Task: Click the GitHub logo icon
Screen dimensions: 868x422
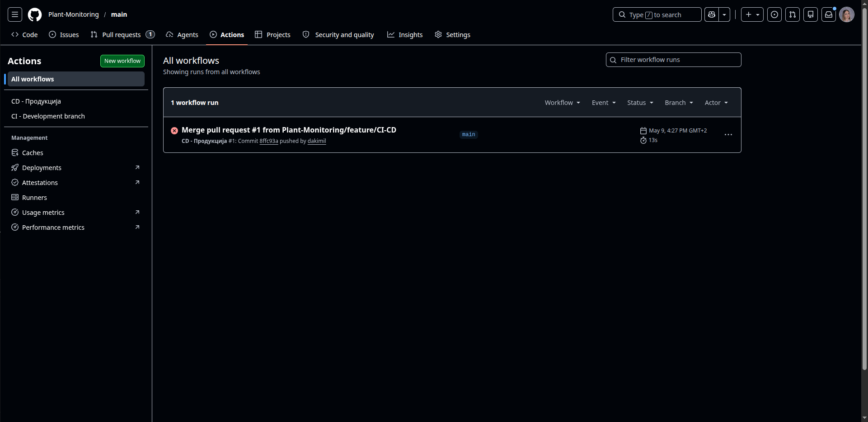Action: coord(35,14)
